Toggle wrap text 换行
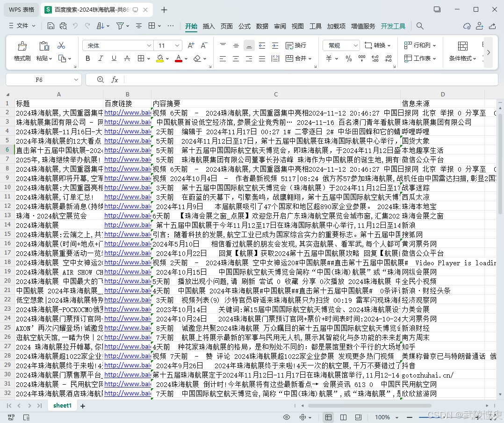The height and width of the screenshot is (423, 504). [295, 45]
